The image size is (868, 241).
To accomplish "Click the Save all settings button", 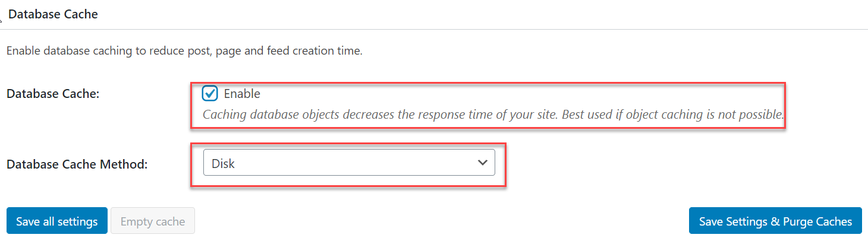I will point(57,221).
